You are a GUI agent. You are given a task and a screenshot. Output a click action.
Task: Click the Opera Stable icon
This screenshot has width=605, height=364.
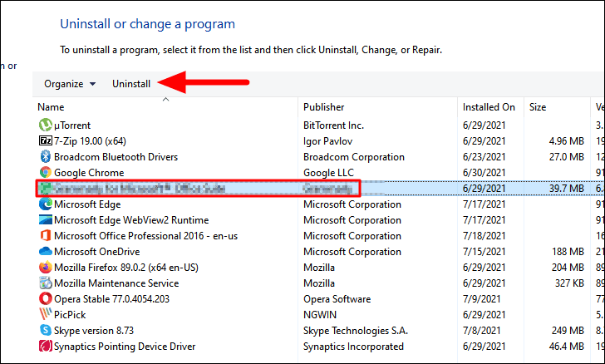click(x=46, y=299)
